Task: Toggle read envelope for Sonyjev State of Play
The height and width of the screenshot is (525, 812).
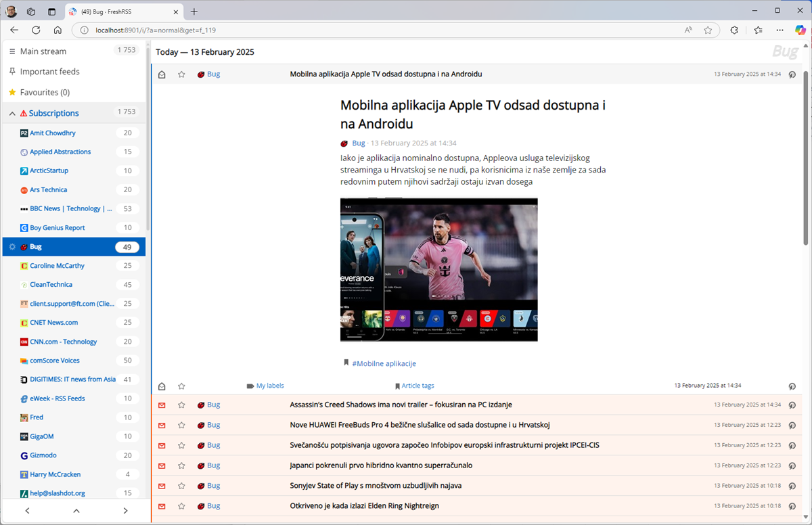Action: pyautogui.click(x=162, y=486)
